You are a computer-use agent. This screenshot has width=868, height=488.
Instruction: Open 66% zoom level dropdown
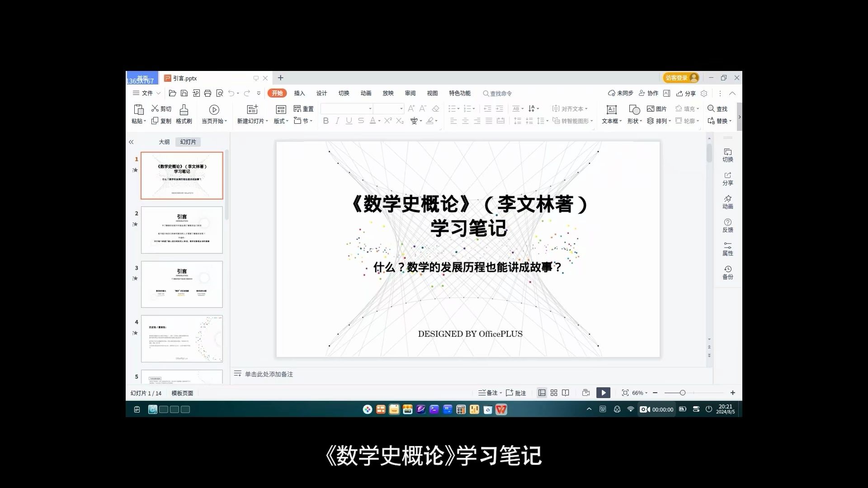[640, 393]
